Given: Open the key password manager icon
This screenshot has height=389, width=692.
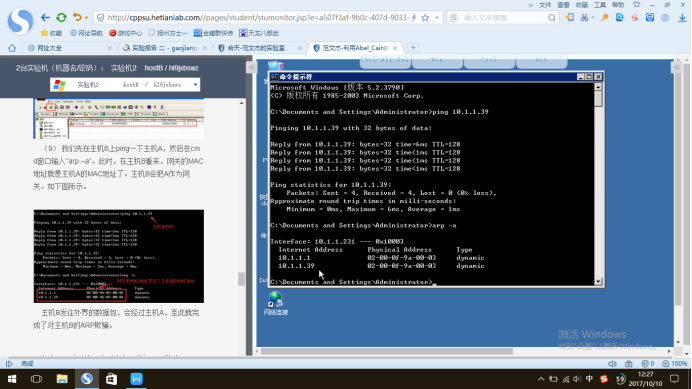Looking at the screenshot, I should click(605, 18).
